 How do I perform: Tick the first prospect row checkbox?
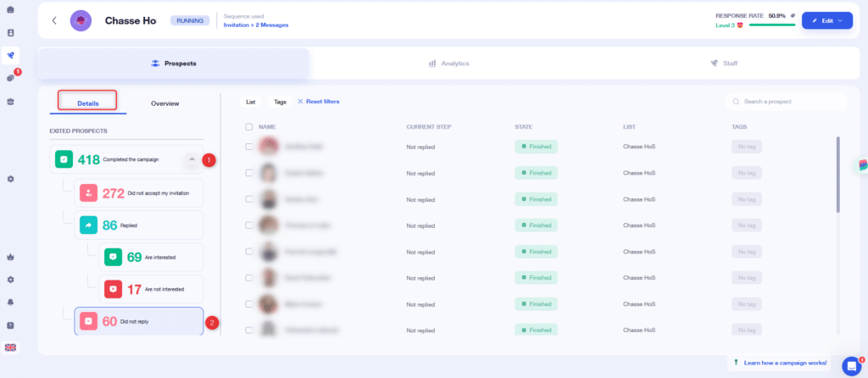click(x=248, y=147)
